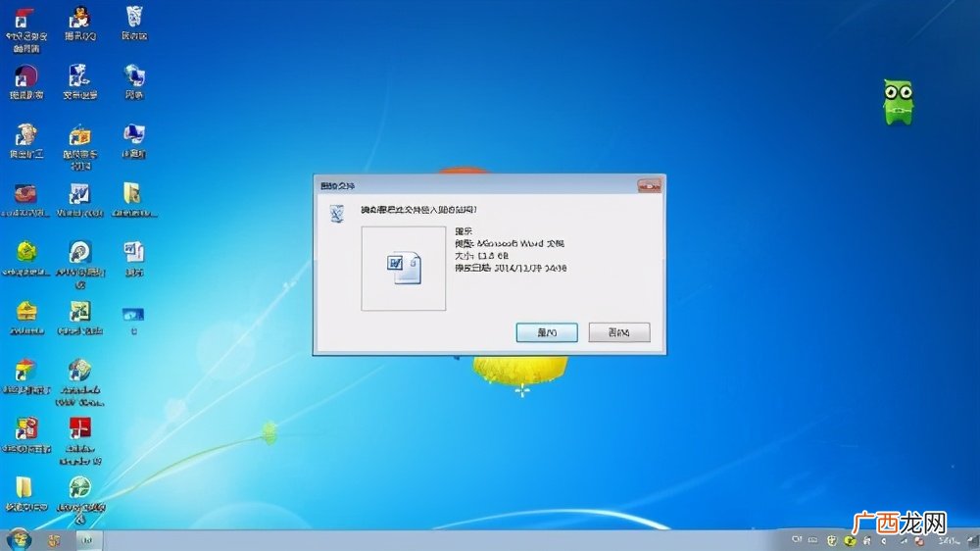The image size is (980, 551).
Task: Select the folder icon beside Word shortcut
Action: [133, 200]
